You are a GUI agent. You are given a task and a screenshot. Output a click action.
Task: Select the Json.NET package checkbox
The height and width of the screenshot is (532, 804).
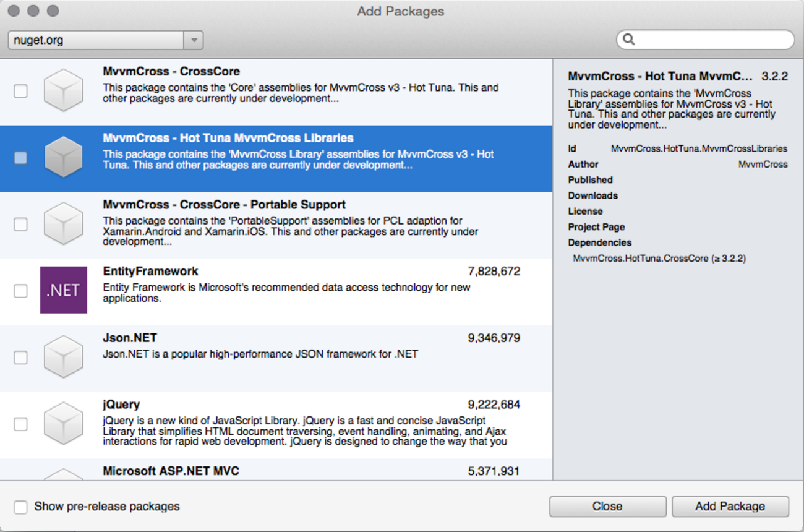20,358
